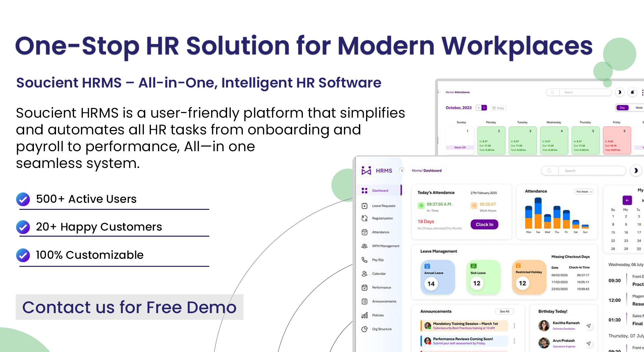Open the Restricted Holiday 12 card
The image size is (644, 352).
click(x=529, y=278)
